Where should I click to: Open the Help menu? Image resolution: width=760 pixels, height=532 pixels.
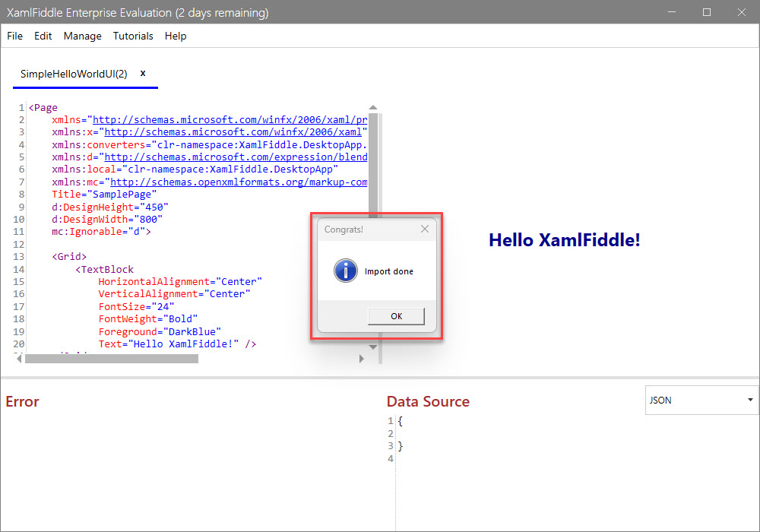[x=176, y=36]
